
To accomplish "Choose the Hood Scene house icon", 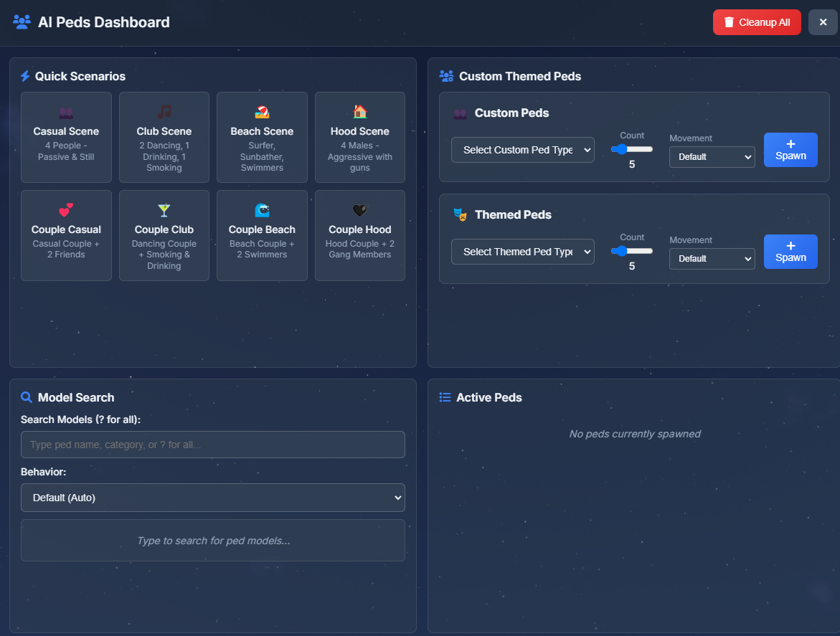I will (x=360, y=112).
